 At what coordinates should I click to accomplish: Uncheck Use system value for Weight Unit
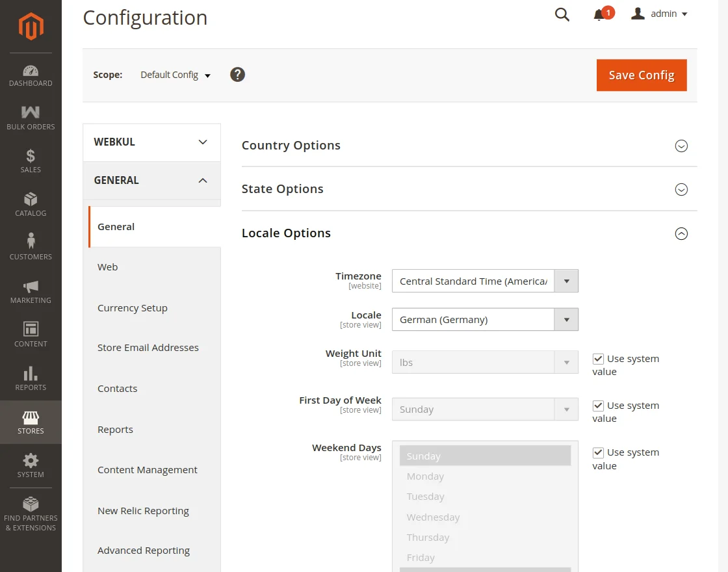click(597, 358)
